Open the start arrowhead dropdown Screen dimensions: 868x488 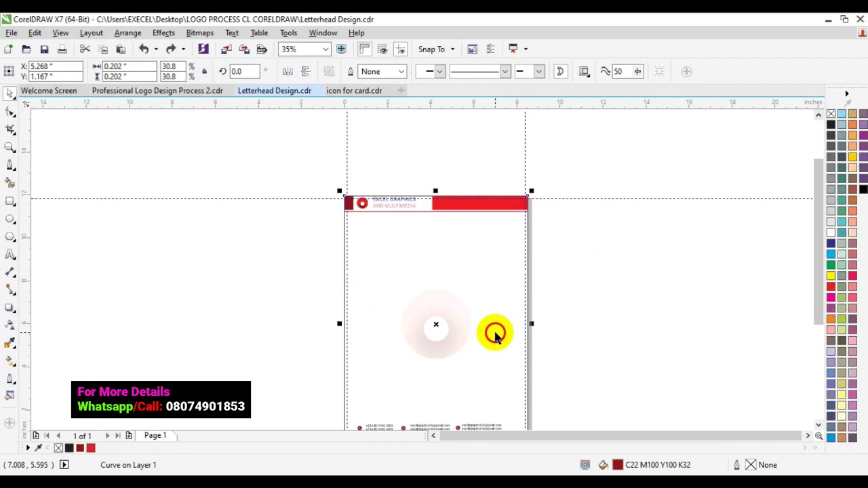click(x=439, y=71)
